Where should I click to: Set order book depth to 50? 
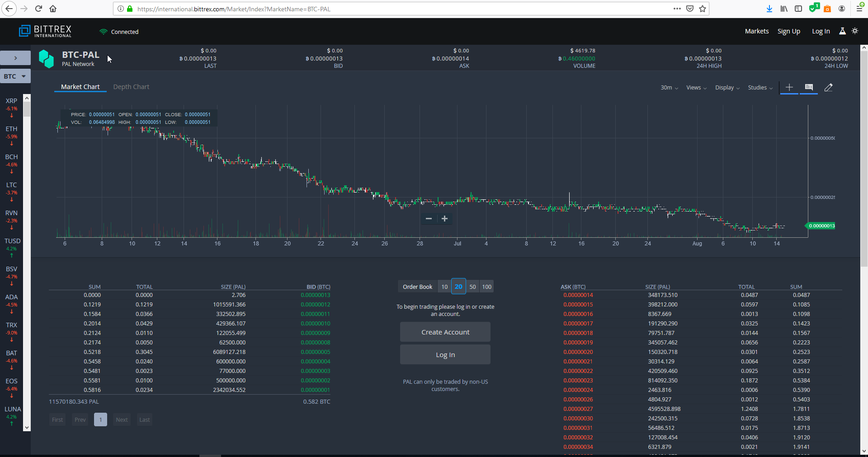point(472,287)
